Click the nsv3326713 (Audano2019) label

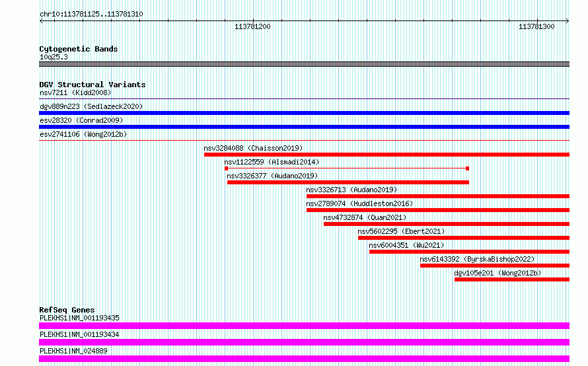351,190
